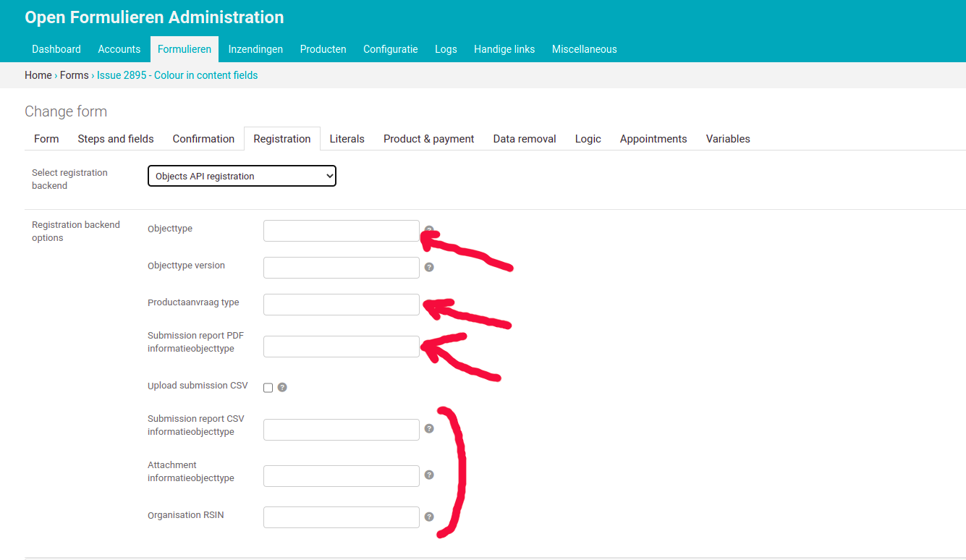
Task: Open the Select registration backend dropdown
Action: tap(242, 175)
